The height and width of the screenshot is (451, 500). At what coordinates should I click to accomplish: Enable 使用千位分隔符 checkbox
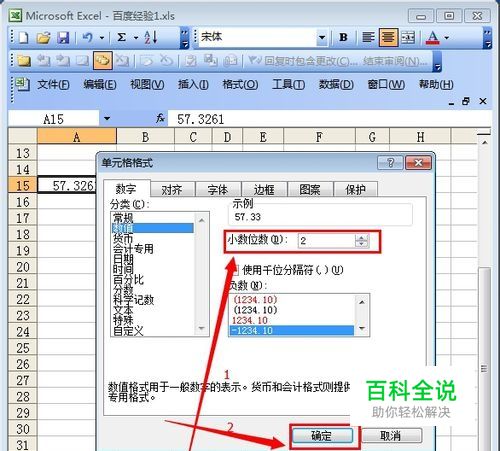coord(235,269)
